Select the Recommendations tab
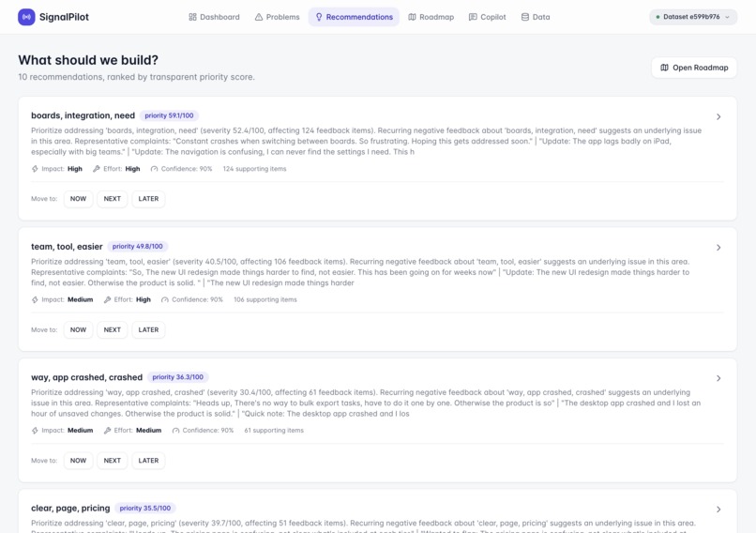Image resolution: width=756 pixels, height=533 pixels. click(354, 17)
